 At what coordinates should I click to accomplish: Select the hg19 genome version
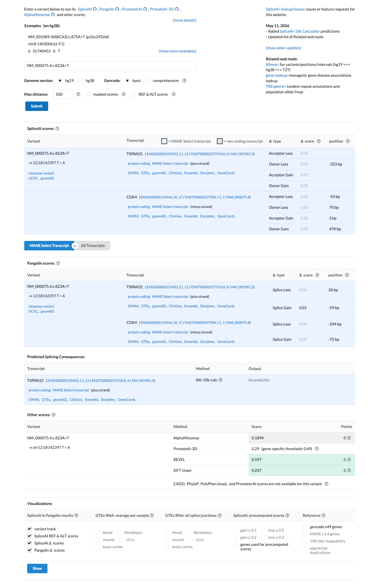click(60, 81)
